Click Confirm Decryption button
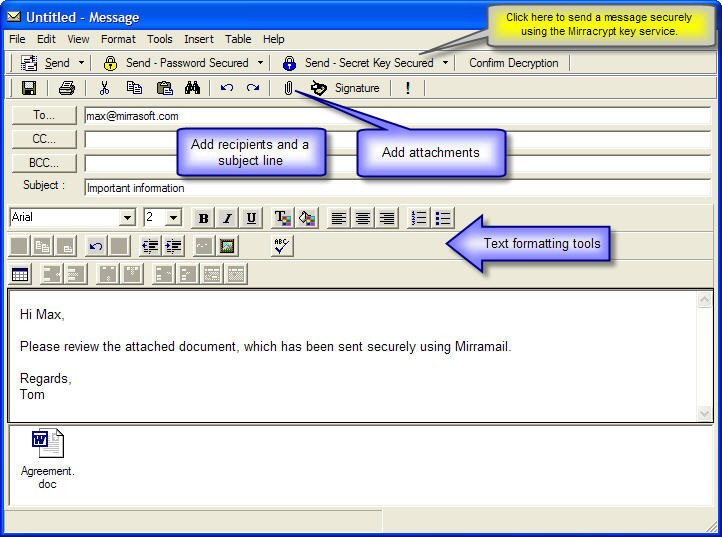 click(x=513, y=63)
